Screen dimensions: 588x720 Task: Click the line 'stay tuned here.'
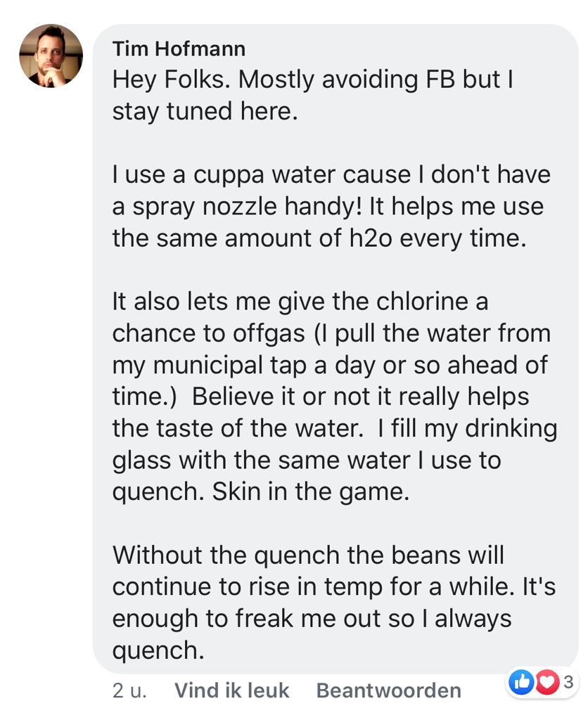205,111
